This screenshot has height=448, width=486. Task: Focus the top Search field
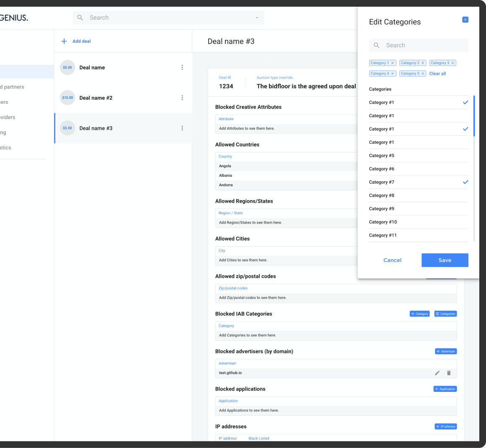coord(168,18)
